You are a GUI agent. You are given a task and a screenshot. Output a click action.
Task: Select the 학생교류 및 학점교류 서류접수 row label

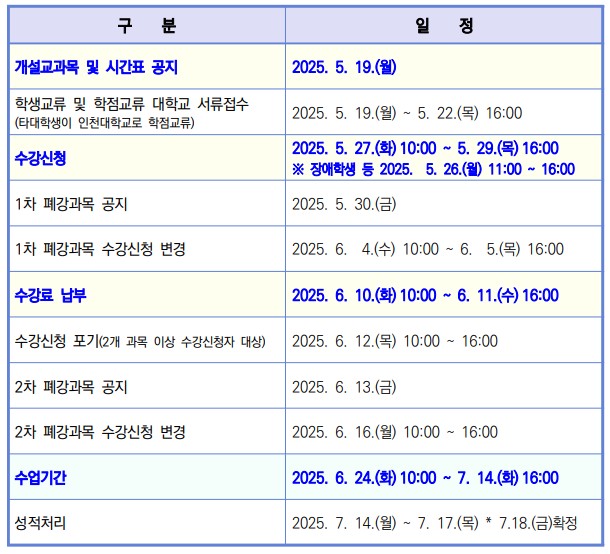tap(132, 104)
